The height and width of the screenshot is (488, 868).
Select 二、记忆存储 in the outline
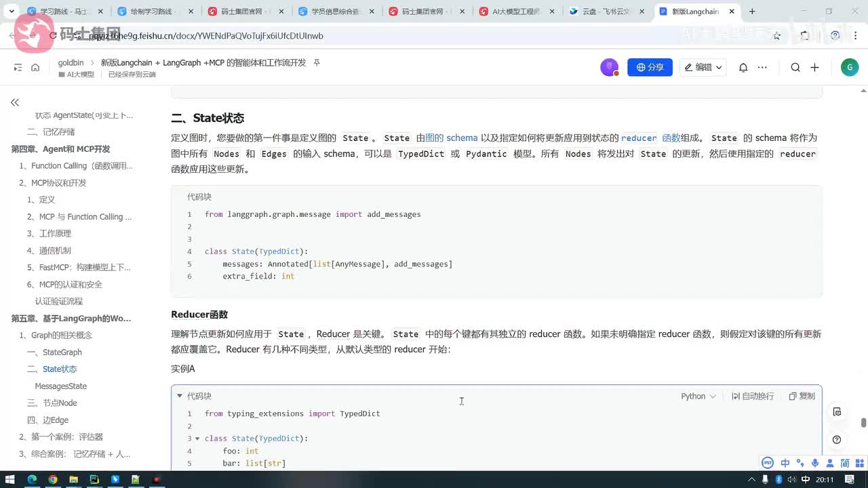[x=51, y=132]
